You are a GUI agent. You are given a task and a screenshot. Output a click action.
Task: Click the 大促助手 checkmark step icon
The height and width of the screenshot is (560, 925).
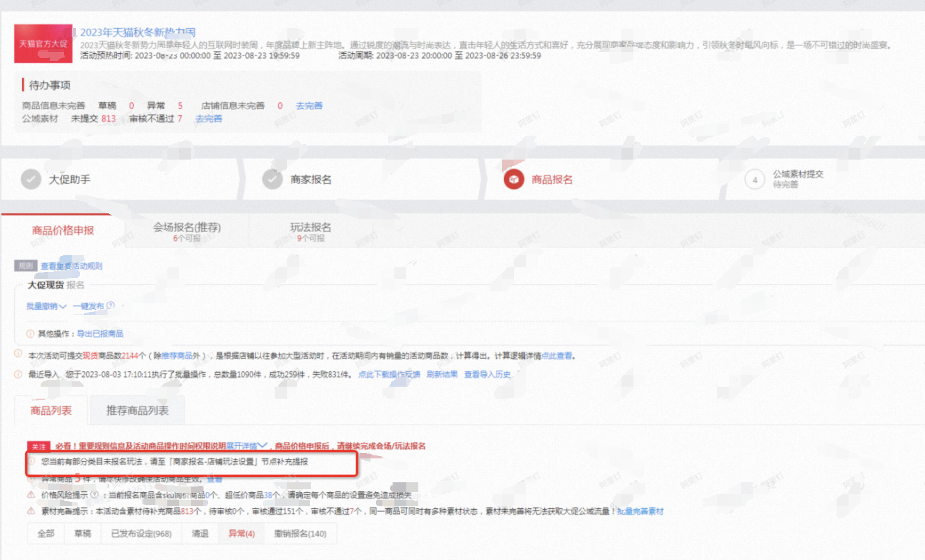coord(31,179)
